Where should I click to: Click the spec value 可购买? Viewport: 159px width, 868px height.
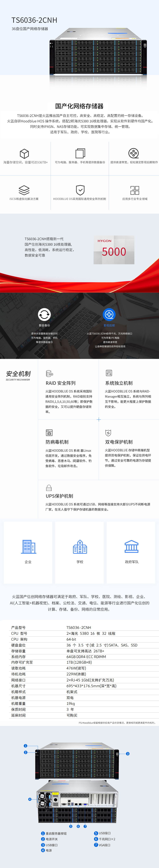tap(72, 715)
